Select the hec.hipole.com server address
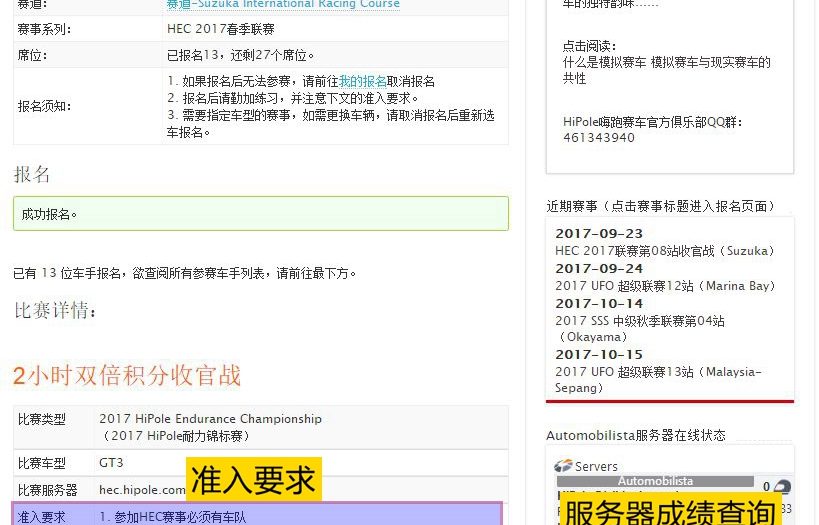This screenshot has width=819, height=525. (x=142, y=490)
